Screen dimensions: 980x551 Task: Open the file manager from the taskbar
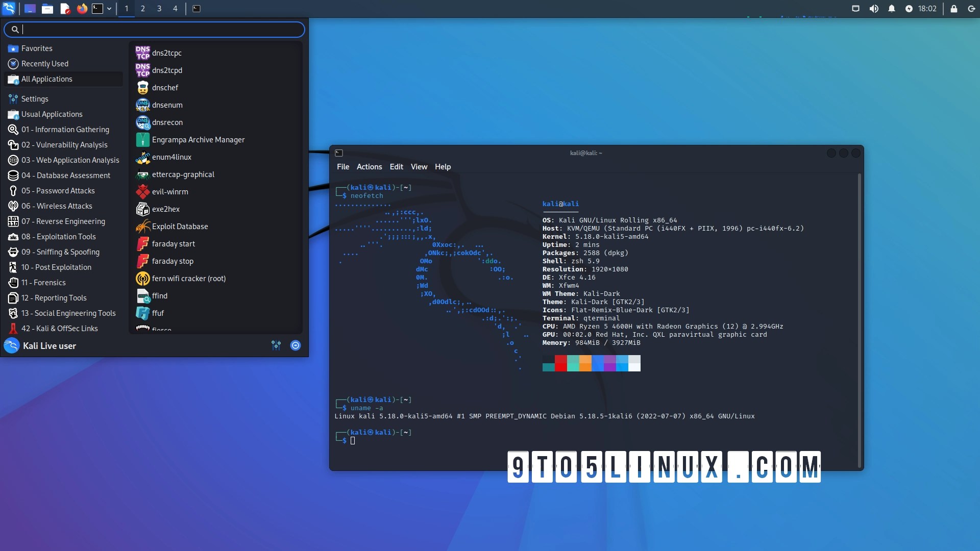click(47, 8)
